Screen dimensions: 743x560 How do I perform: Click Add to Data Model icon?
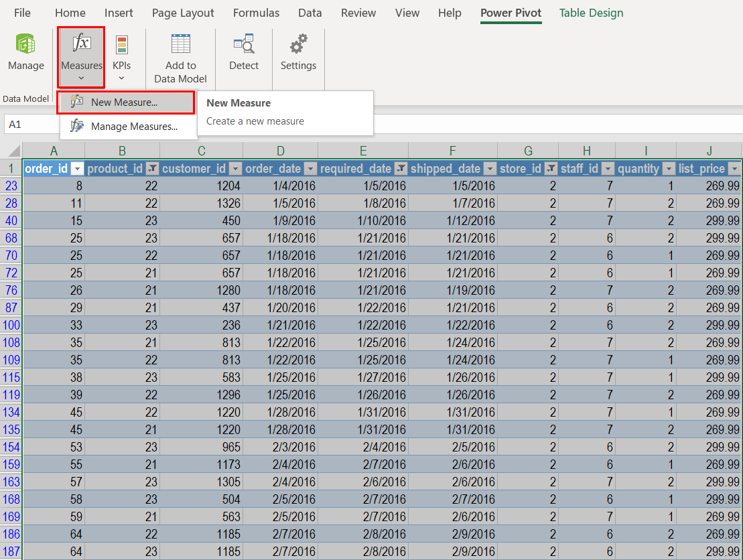coord(180,44)
